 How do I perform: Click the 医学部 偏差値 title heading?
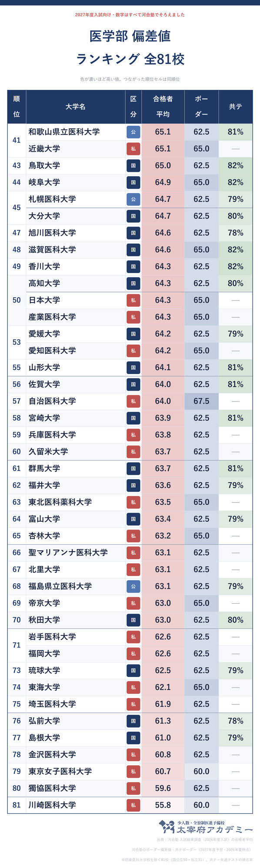point(130,36)
